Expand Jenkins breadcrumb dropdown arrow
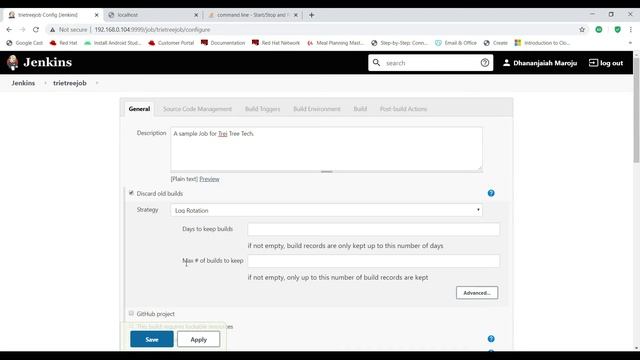640x360 pixels. [x=45, y=83]
